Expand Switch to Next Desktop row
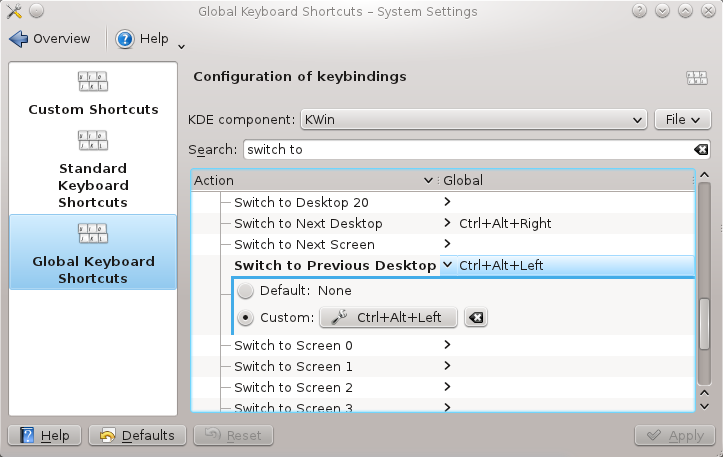The height and width of the screenshot is (457, 723). coord(447,223)
